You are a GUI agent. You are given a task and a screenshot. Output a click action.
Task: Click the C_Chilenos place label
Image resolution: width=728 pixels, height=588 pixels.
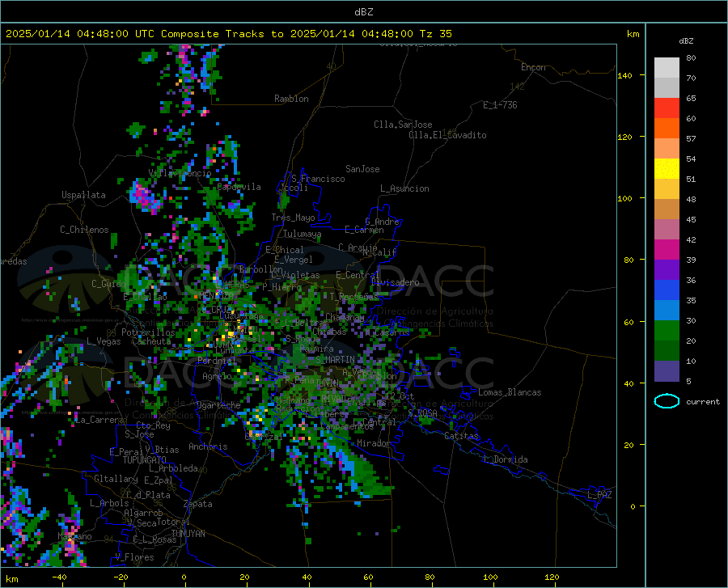coord(84,230)
